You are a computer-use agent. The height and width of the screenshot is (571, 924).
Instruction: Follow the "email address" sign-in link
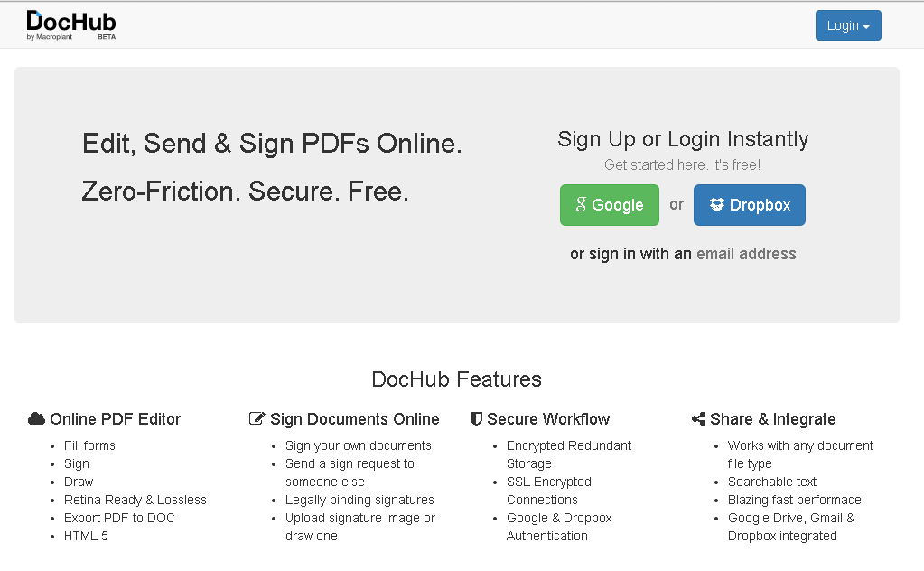tap(746, 254)
